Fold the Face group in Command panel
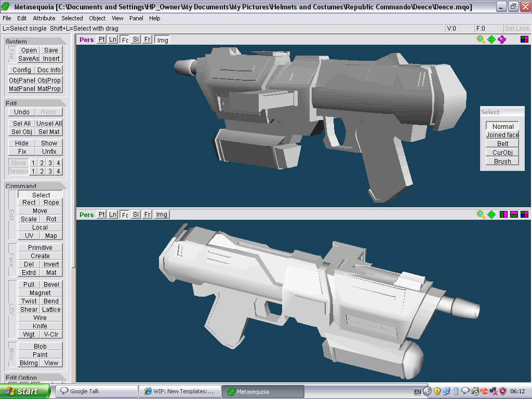The image size is (532, 399). coord(12,260)
